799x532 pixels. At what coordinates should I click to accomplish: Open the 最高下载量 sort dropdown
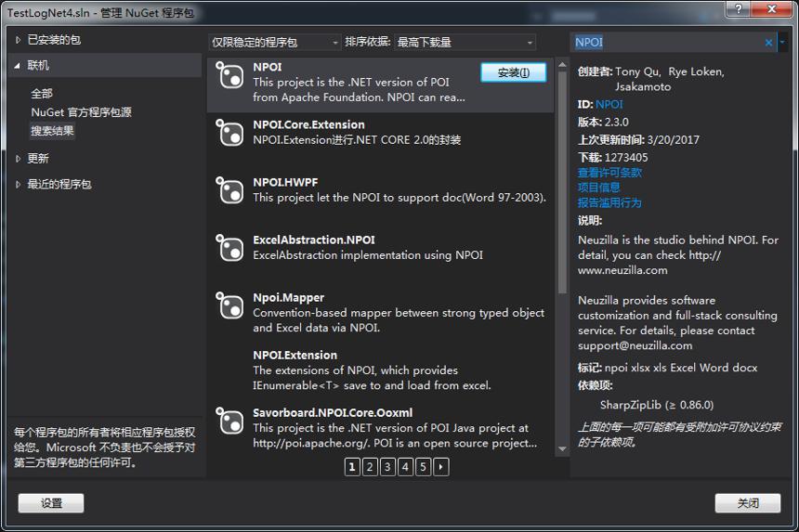pos(465,43)
